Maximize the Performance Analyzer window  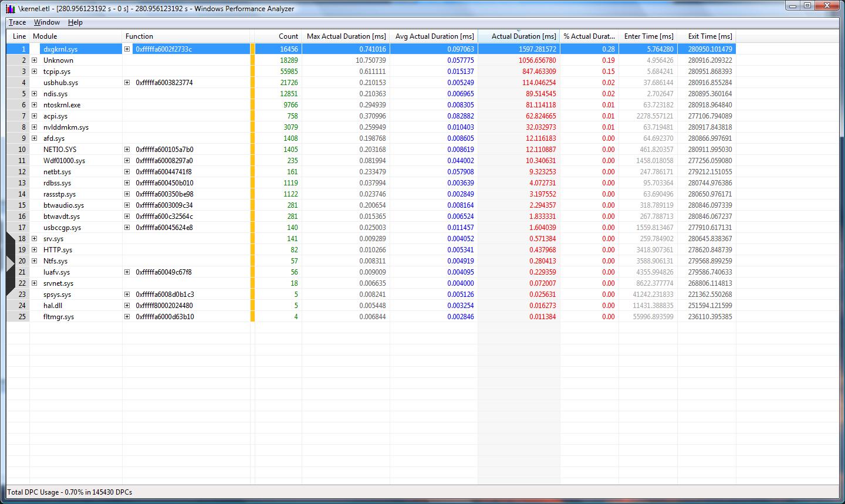(x=807, y=5)
